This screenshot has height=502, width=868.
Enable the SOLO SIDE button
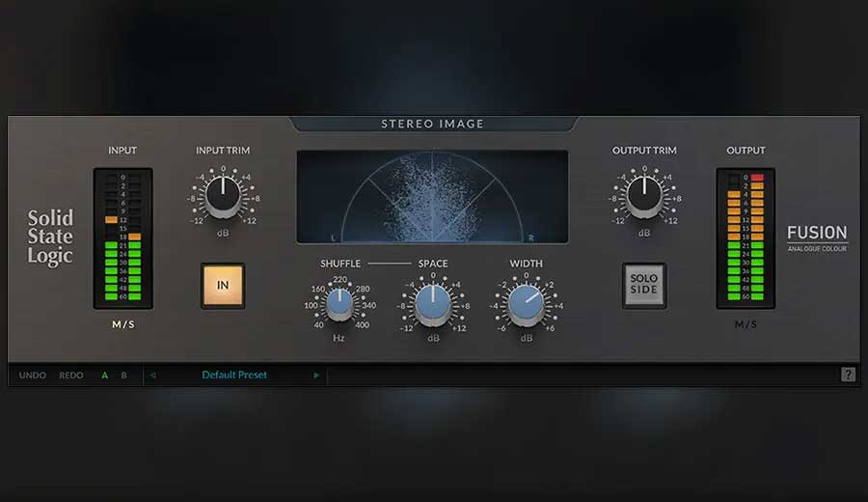coord(644,285)
